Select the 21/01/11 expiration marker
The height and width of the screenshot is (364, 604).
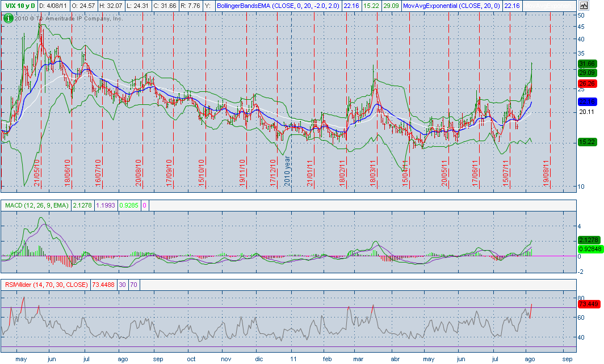(x=310, y=173)
